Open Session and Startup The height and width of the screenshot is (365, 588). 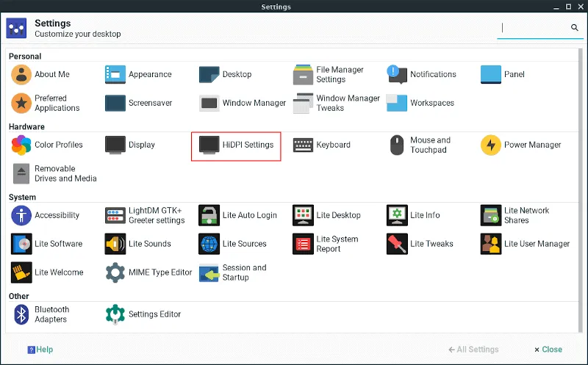234,272
